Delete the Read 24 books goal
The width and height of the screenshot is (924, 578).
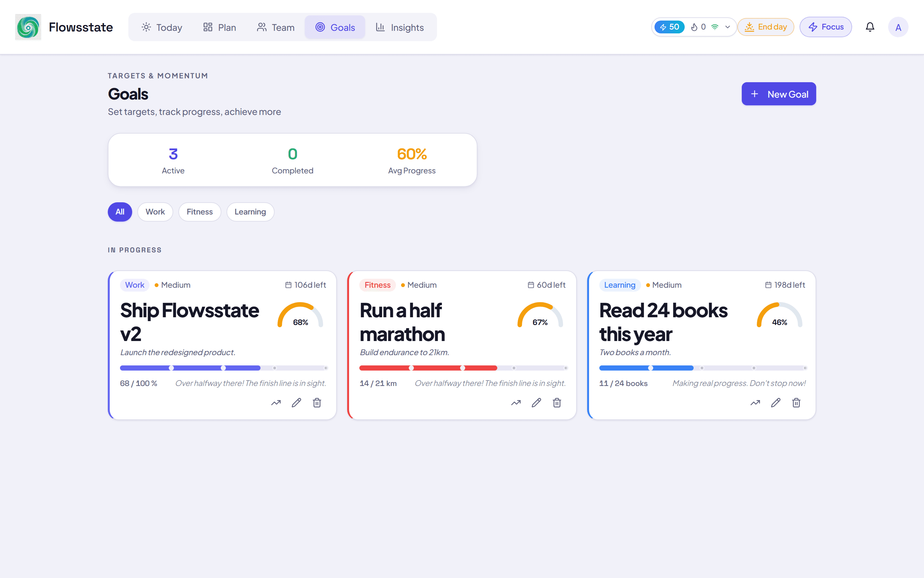[796, 403]
